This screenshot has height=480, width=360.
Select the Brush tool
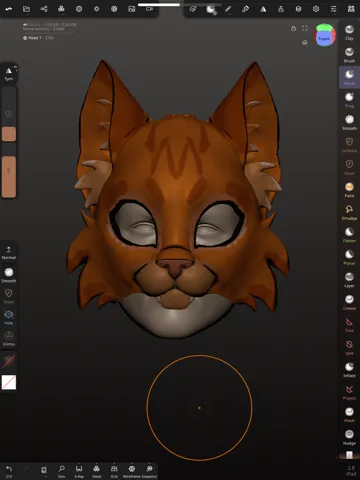click(x=349, y=55)
